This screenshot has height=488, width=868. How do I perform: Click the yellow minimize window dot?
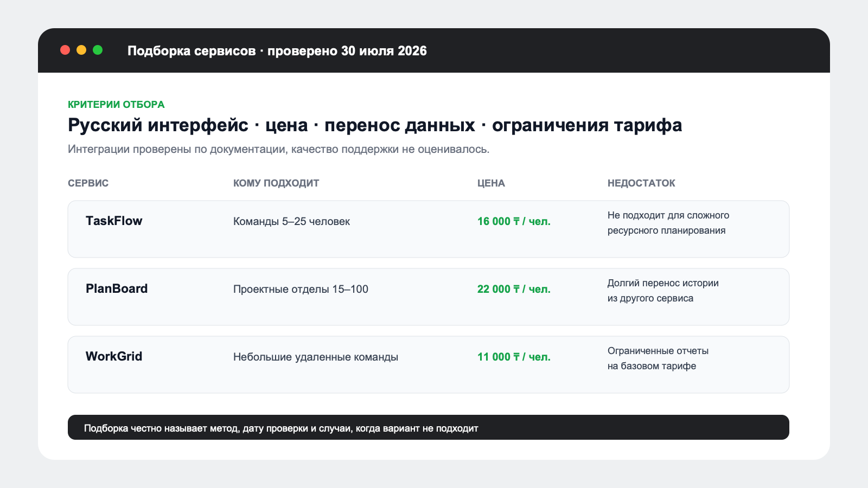81,50
